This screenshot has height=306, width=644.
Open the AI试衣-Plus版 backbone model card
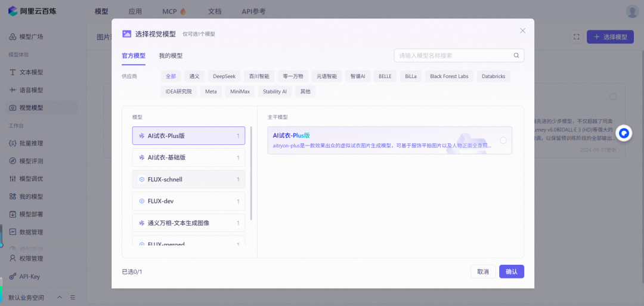(x=389, y=140)
